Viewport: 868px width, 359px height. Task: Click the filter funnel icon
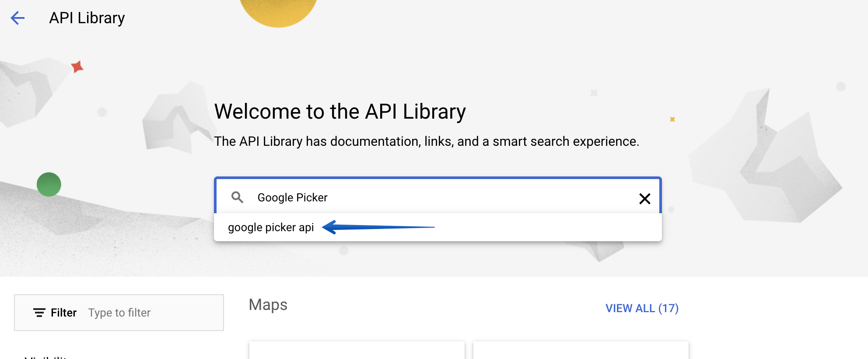38,313
